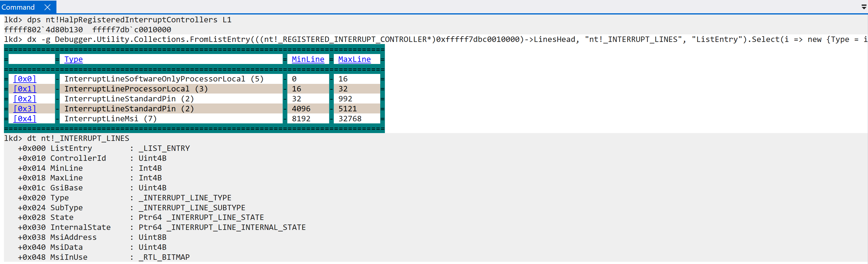Screen dimensions: 868x264
Task: Follow the [0x2] index link
Action: click(25, 99)
